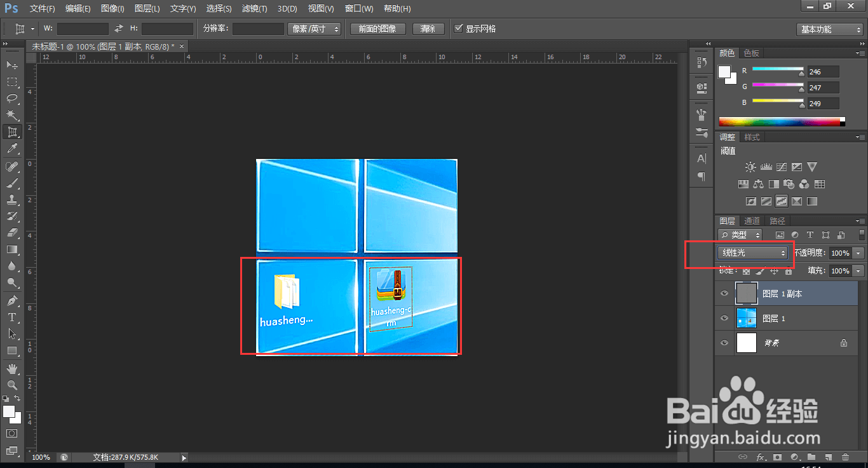Open the 线性光 blend mode dropdown
This screenshot has height=468, width=868.
pos(753,252)
